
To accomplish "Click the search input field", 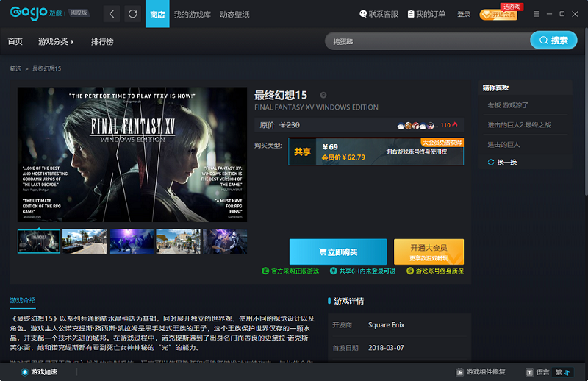I will pos(428,41).
